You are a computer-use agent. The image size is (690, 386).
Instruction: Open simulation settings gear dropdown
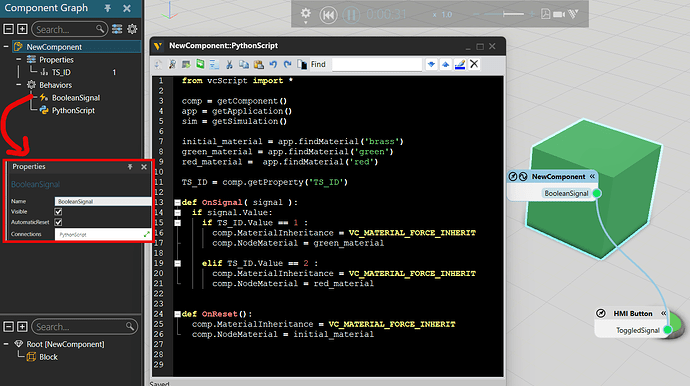pos(305,14)
